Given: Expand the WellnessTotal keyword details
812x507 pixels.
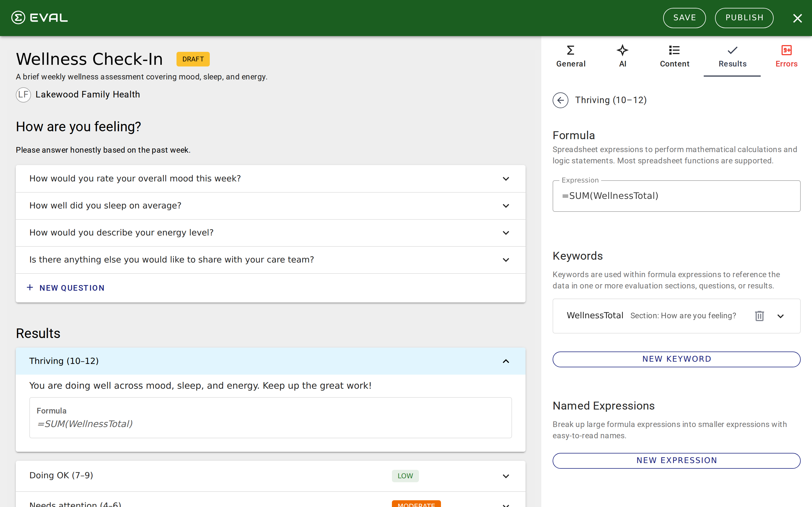Looking at the screenshot, I should [780, 315].
